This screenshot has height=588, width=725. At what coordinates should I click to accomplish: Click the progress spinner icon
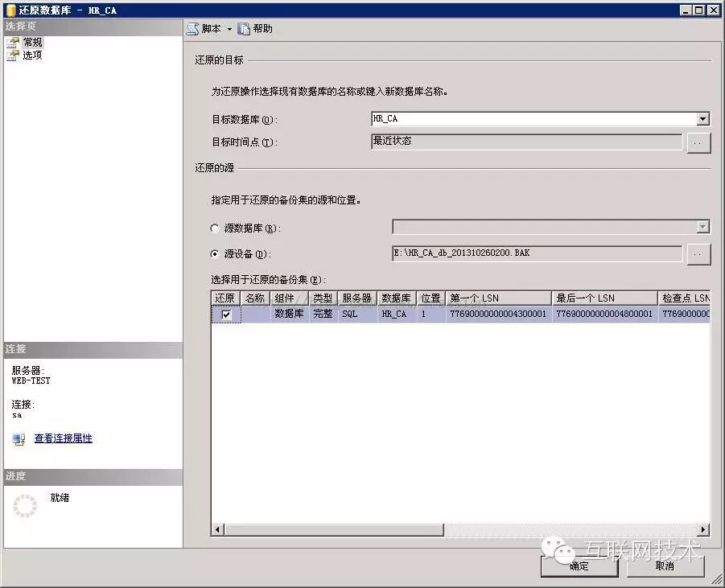click(25, 506)
